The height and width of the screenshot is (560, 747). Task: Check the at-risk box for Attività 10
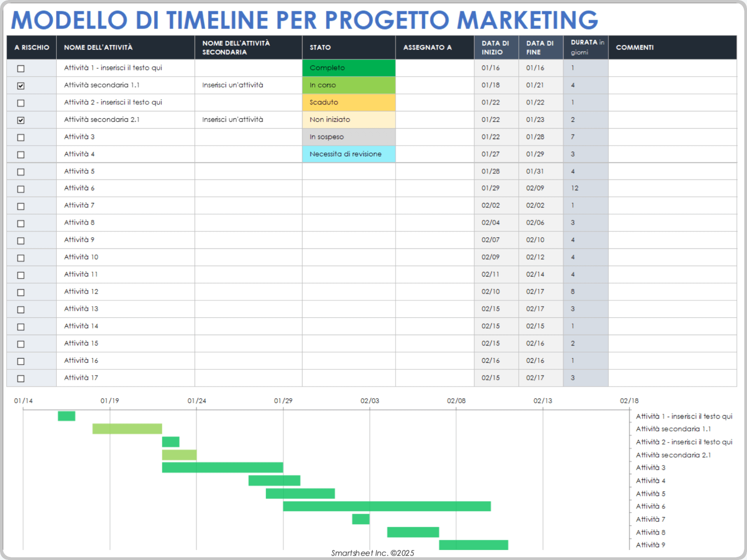21,258
